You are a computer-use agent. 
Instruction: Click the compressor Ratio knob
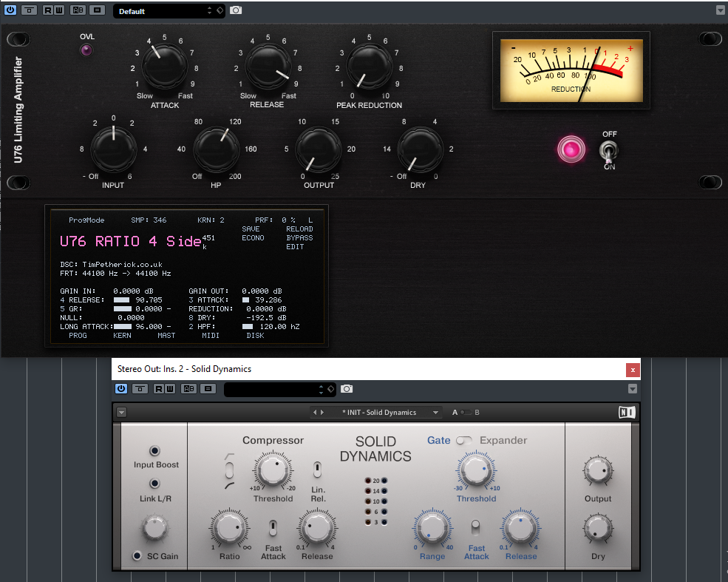click(229, 529)
